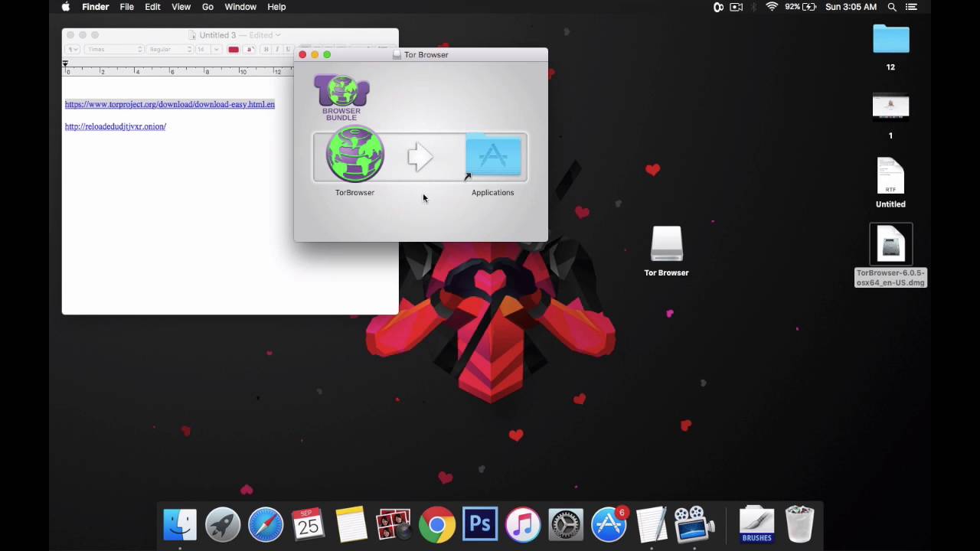Launch Photoshop from the Dock
The image size is (980, 551).
coord(480,525)
